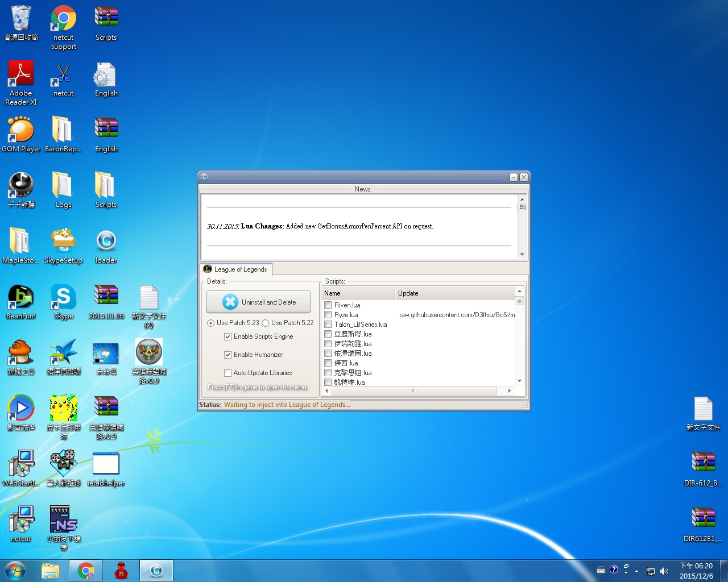The image size is (728, 582).
Task: Click the scripts list vertical scrollbar thumb
Action: (x=519, y=301)
